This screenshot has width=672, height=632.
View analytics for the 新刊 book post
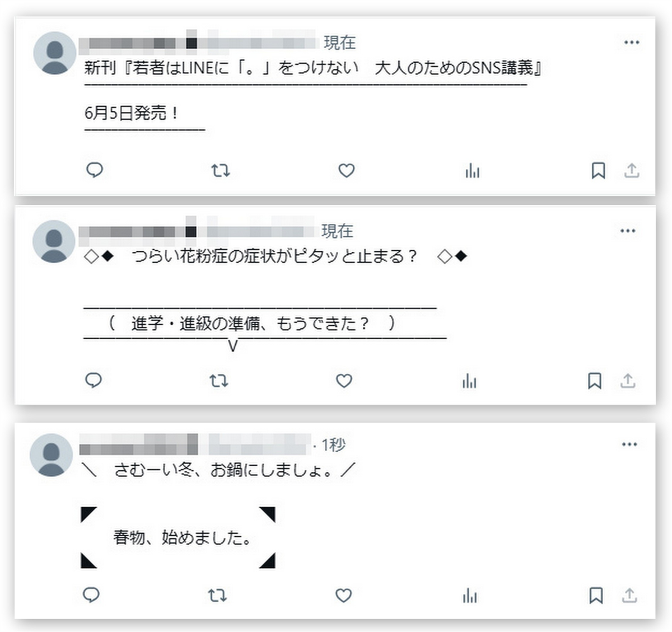[x=473, y=170]
